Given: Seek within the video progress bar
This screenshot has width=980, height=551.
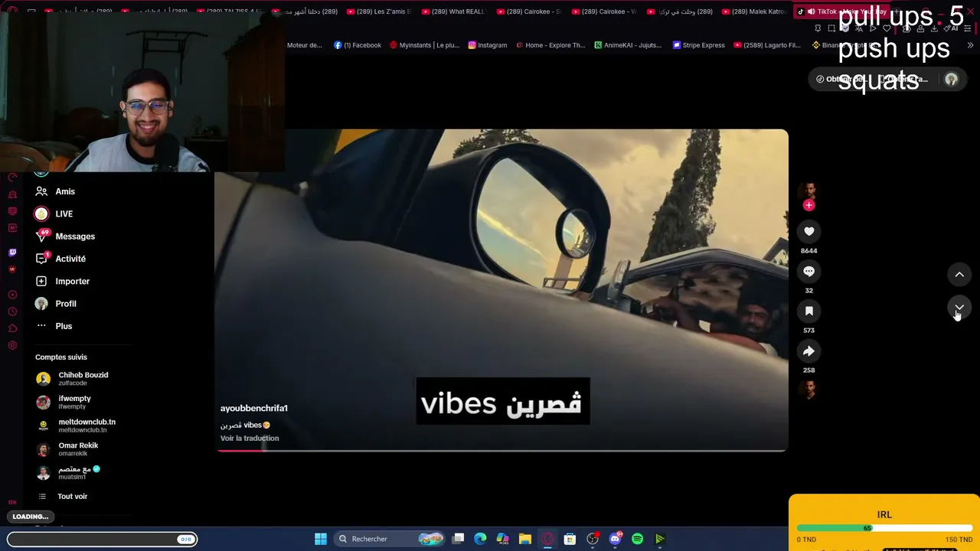Looking at the screenshot, I should point(501,450).
